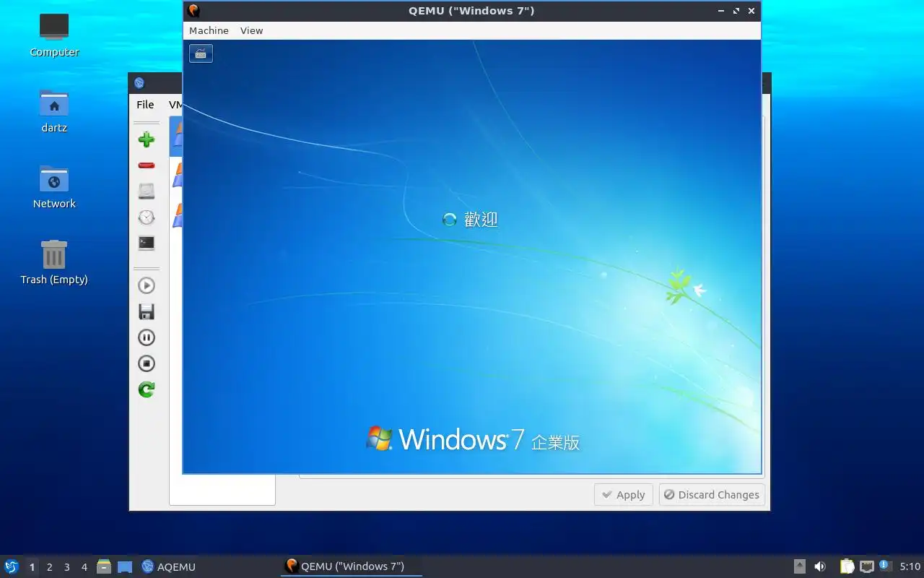Maximize the QEMU window
This screenshot has width=924, height=578.
tap(736, 11)
